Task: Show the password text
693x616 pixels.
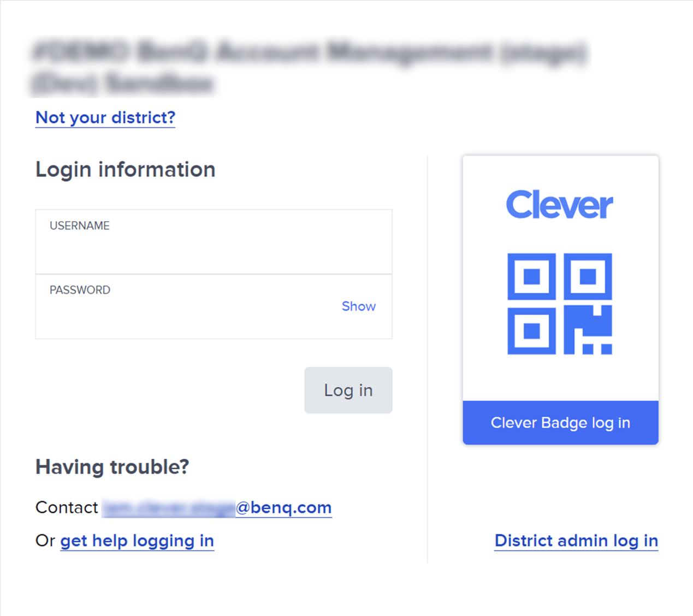Action: (x=359, y=306)
